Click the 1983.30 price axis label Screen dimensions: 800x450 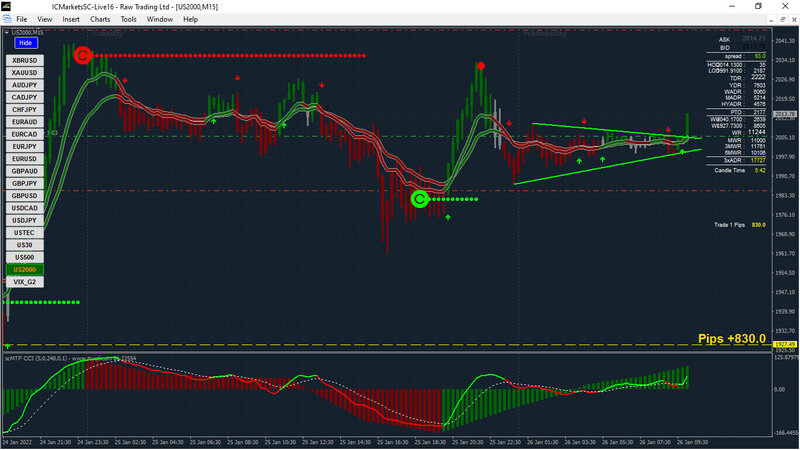click(785, 195)
